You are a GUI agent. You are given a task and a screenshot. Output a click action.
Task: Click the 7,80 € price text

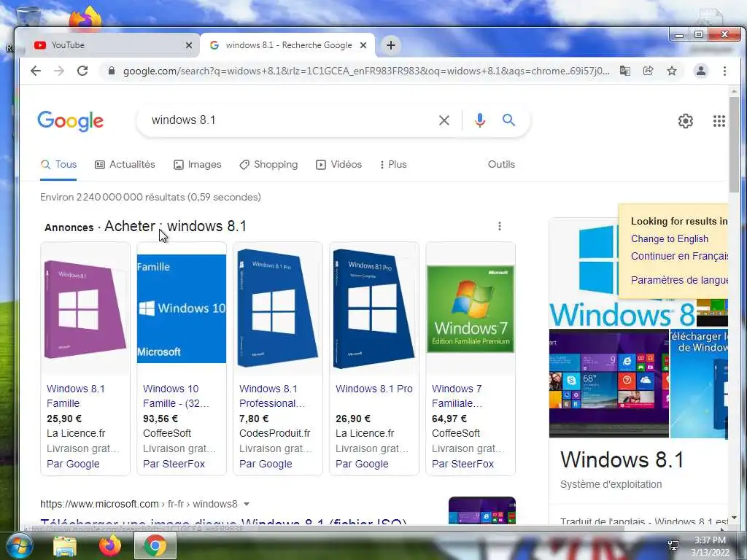[x=254, y=419]
